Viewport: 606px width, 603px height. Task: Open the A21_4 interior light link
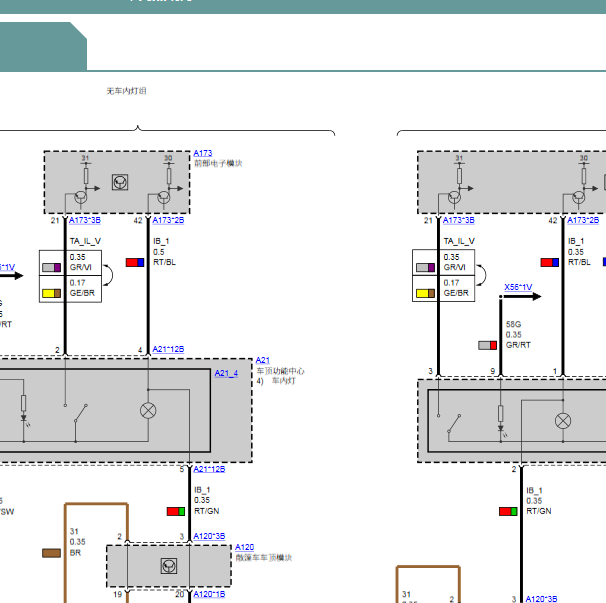click(226, 373)
